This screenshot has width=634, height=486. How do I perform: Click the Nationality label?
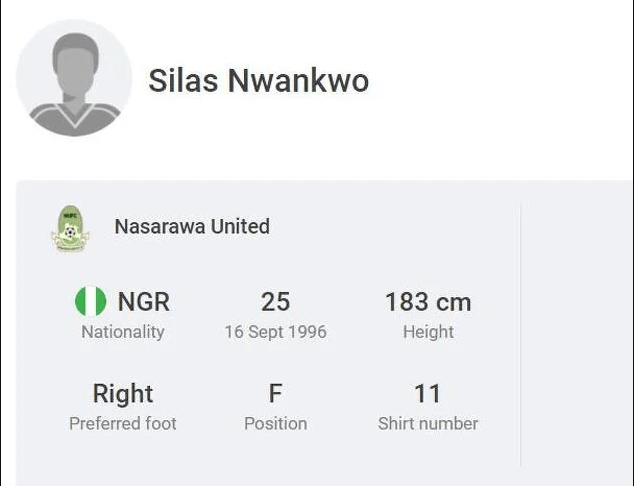point(123,332)
